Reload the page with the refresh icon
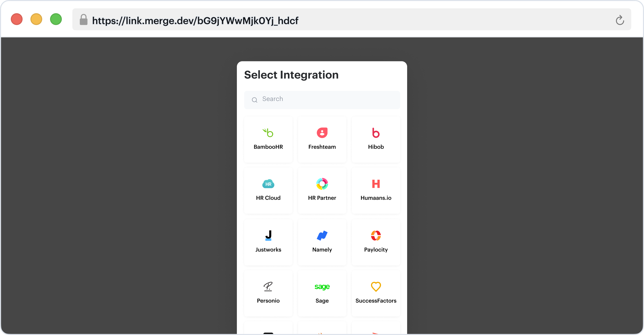 [620, 20]
